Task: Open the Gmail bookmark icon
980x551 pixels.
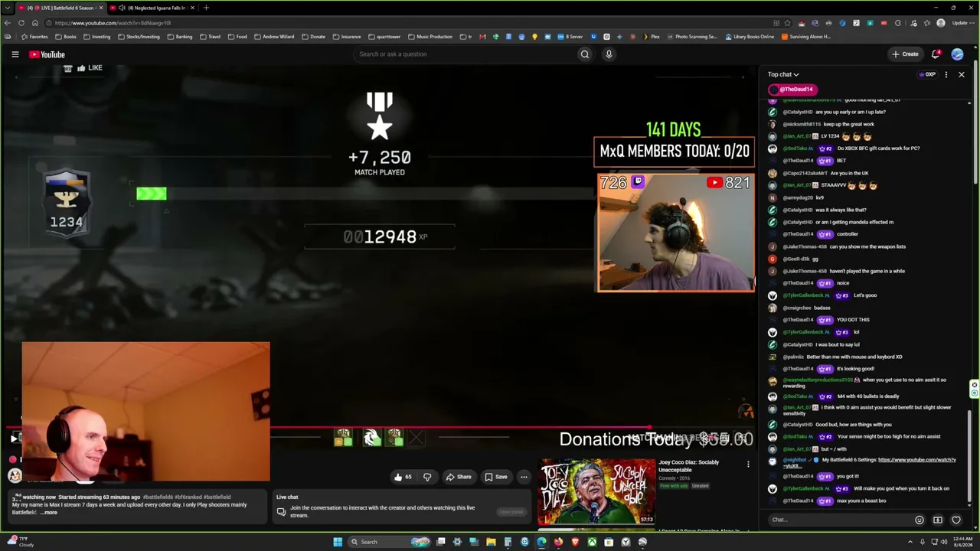Action: tap(482, 37)
